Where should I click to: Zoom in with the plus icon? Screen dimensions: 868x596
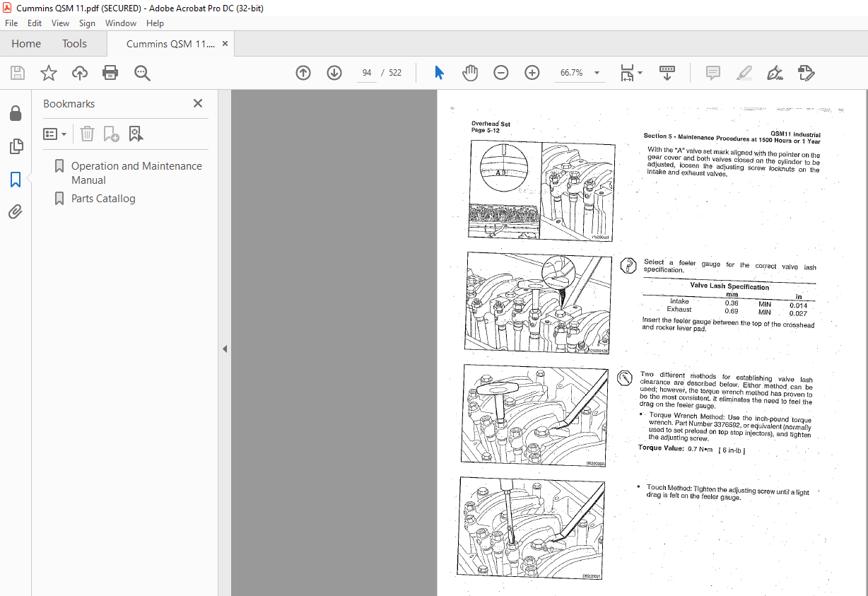click(x=532, y=73)
